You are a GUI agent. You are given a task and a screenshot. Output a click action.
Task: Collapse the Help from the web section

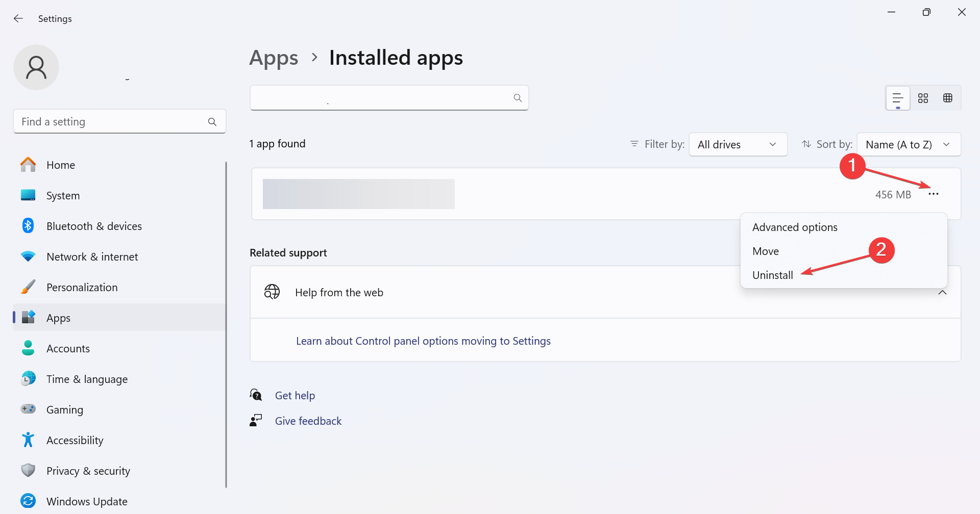(x=942, y=293)
